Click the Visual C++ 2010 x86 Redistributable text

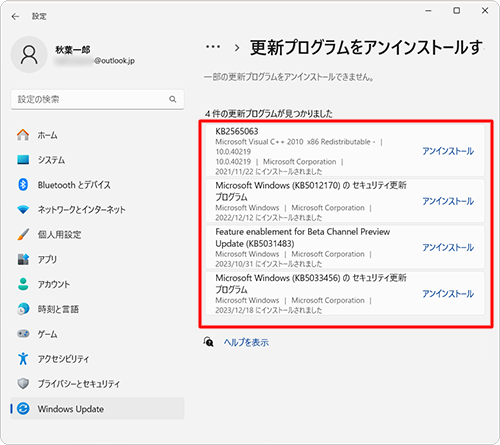[295, 142]
